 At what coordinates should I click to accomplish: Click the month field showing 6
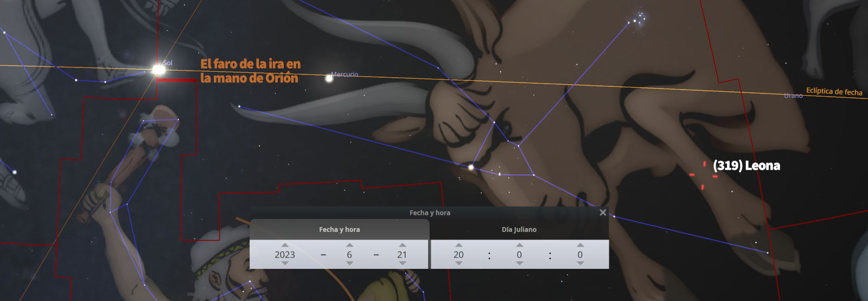[349, 254]
